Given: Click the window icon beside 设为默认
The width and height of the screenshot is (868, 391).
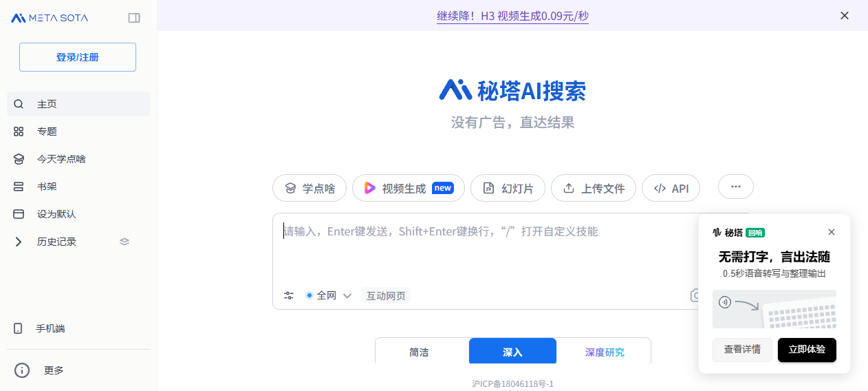Looking at the screenshot, I should coord(19,214).
